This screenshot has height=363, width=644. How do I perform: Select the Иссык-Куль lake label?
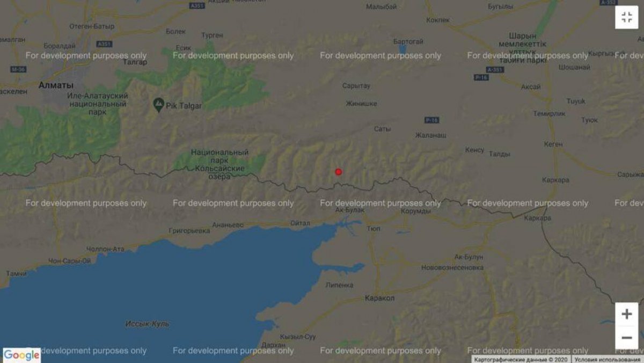point(147,324)
